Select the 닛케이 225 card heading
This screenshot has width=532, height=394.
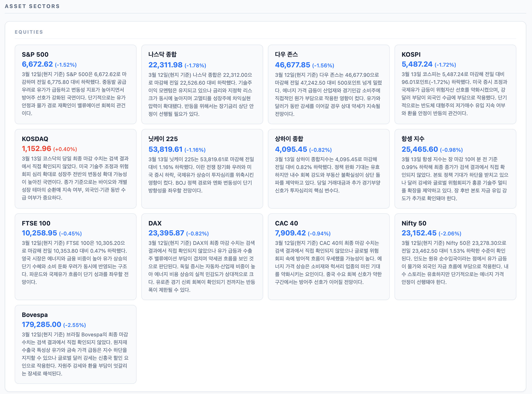coord(163,139)
